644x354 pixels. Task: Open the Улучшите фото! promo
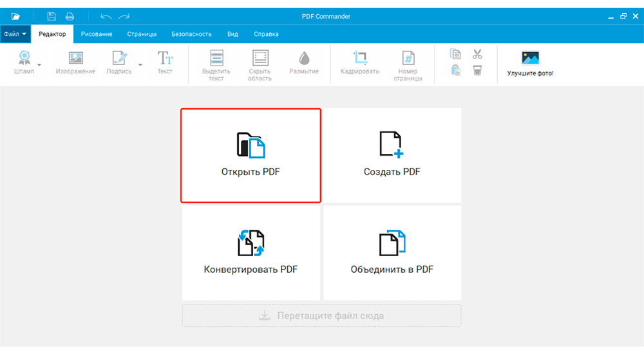click(x=530, y=64)
